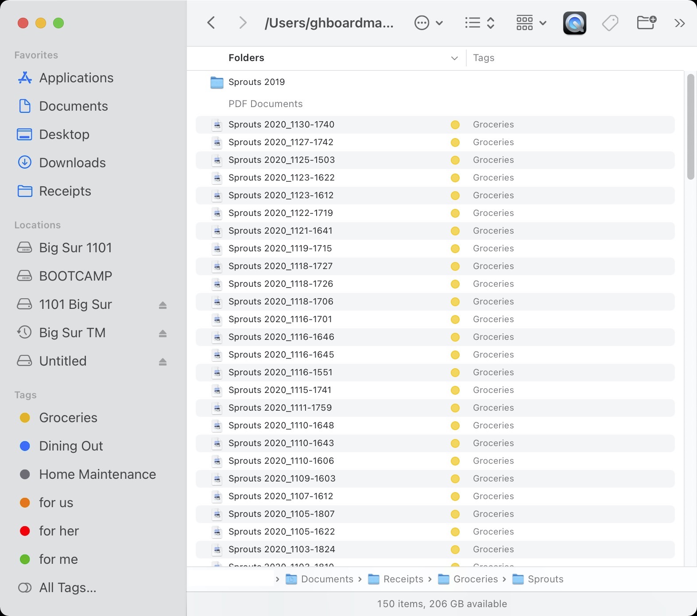This screenshot has width=697, height=616.
Task: Click PDF icon of Sprouts 2020_1115-1741
Action: click(217, 390)
